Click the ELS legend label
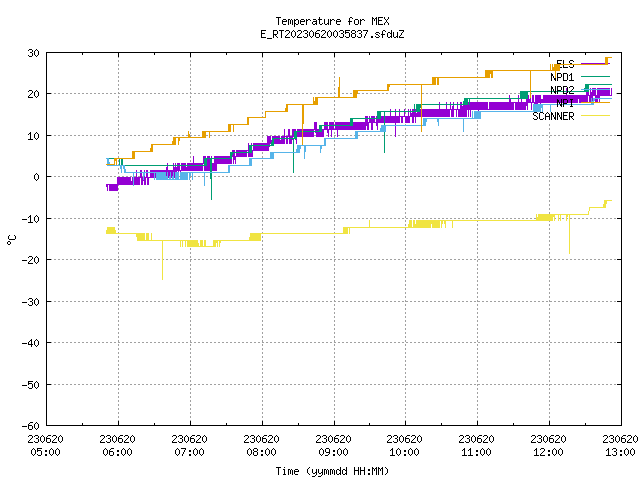640x480 pixels. (x=565, y=64)
